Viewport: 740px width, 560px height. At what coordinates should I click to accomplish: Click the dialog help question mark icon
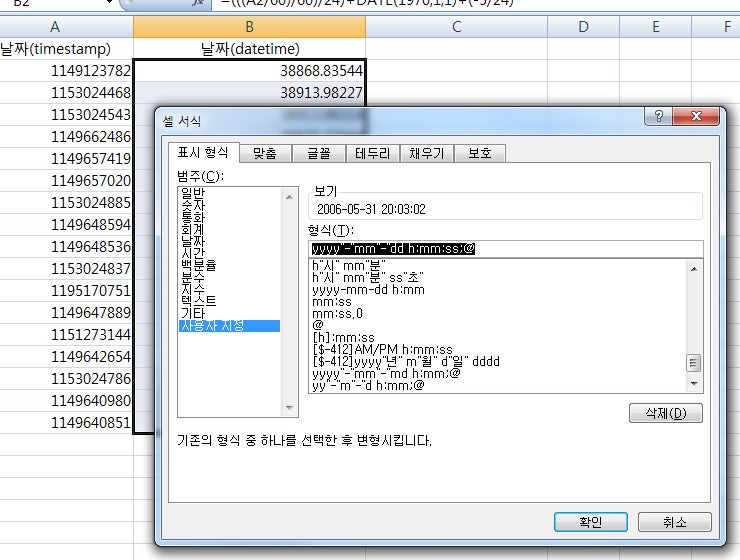click(659, 116)
